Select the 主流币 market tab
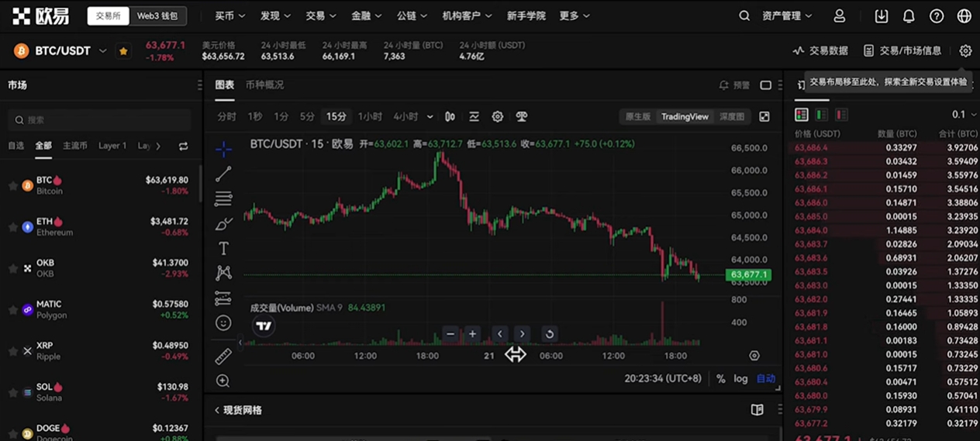Viewport: 980px width, 441px height. [x=75, y=146]
